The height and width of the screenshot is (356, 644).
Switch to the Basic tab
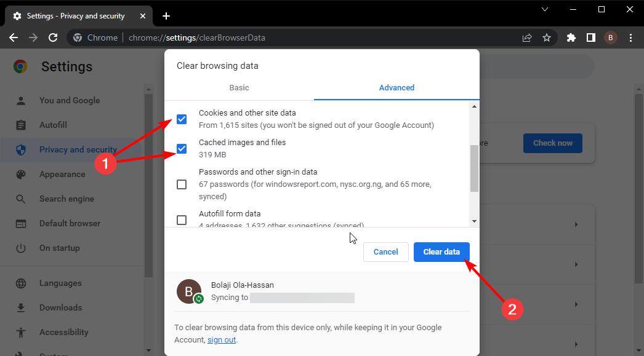tap(239, 87)
